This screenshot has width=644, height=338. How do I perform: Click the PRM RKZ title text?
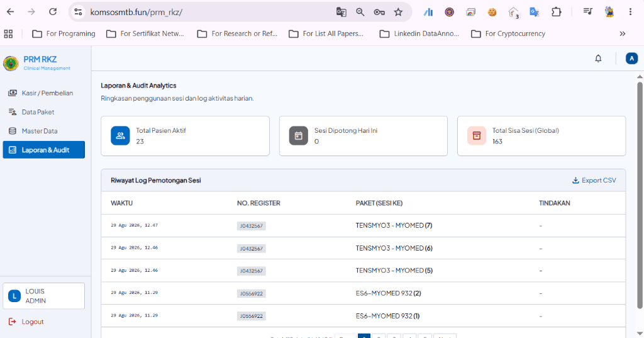tap(40, 59)
